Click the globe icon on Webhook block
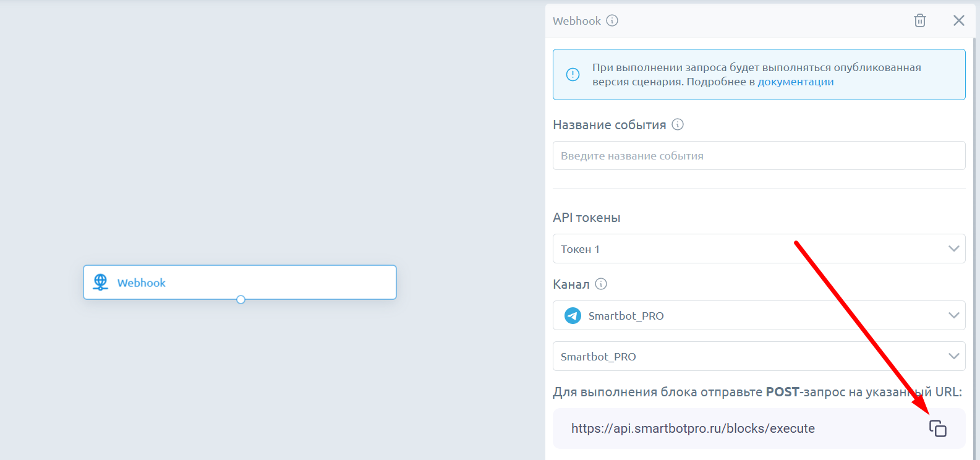980x460 pixels. coord(100,282)
